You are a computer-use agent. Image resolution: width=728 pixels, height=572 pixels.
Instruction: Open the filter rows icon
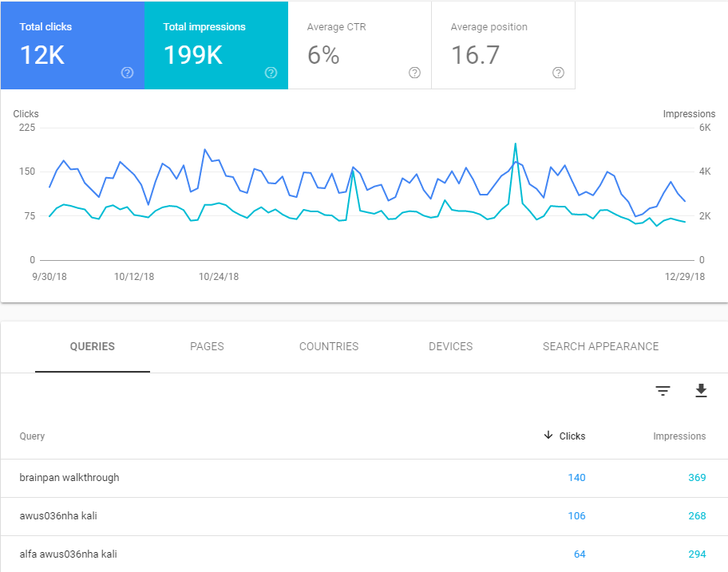pos(663,391)
